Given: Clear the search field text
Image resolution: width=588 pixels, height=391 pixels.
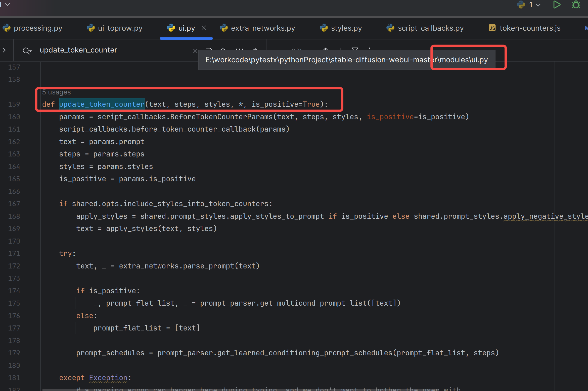Looking at the screenshot, I should (x=195, y=51).
